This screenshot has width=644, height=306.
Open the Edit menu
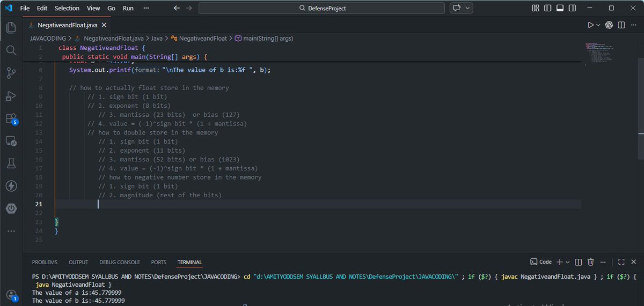coord(42,8)
